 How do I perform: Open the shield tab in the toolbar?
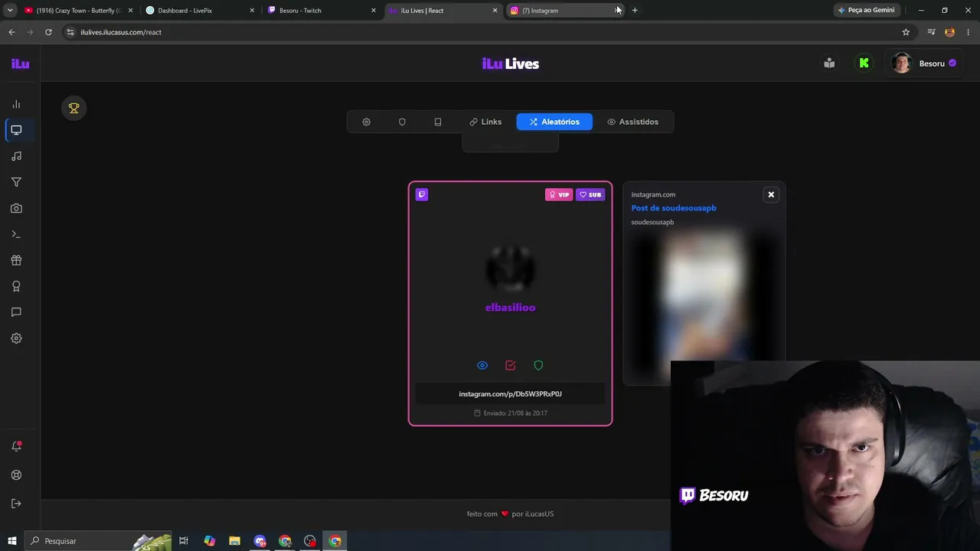pos(402,122)
